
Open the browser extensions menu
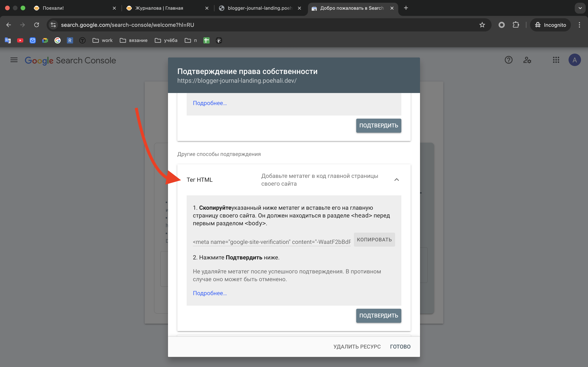coord(516,25)
